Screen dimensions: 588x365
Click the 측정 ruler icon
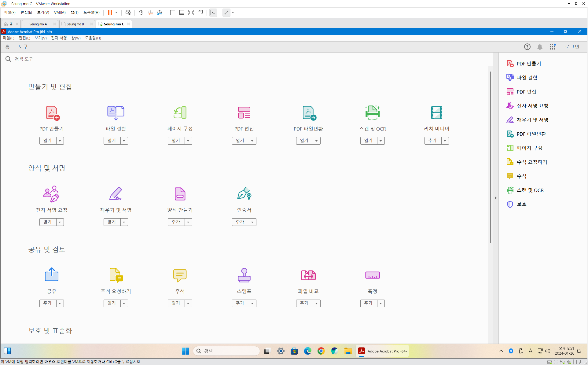click(x=372, y=275)
